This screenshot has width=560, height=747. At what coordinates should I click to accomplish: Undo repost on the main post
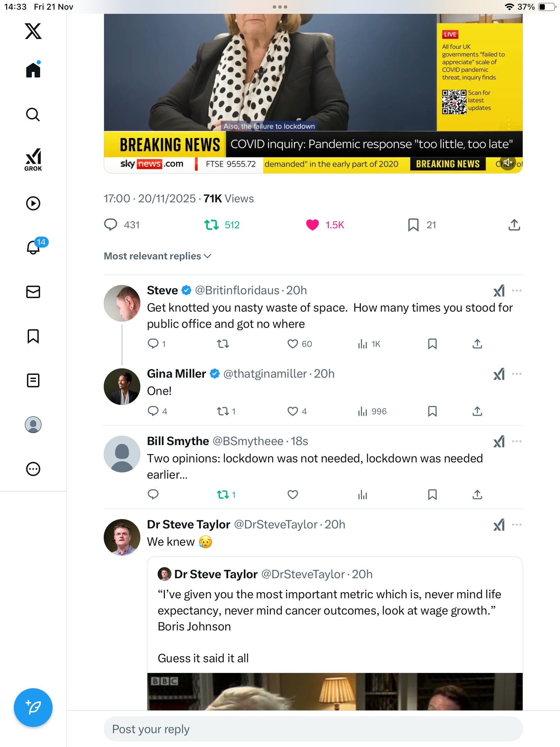[x=212, y=225]
